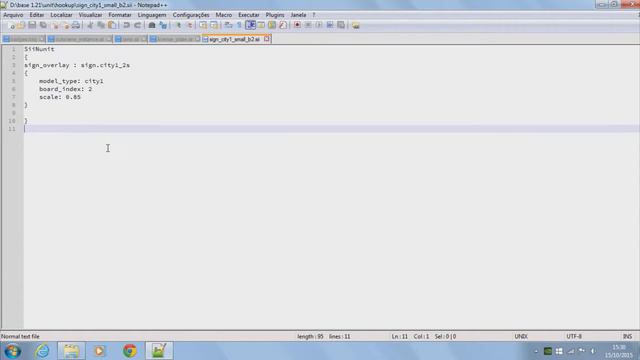Image resolution: width=640 pixels, height=360 pixels.
Task: Click the UTF-8 encoding status field
Action: (x=574, y=336)
